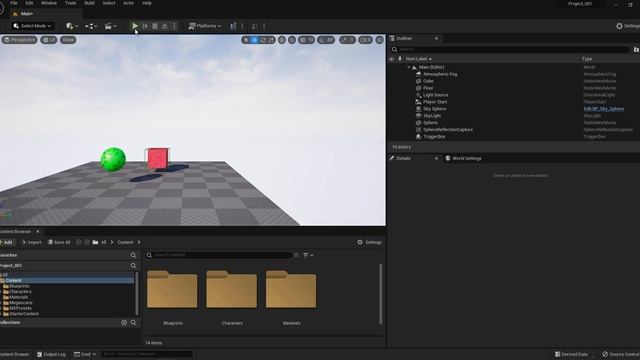Click the Skip/Advance frame button in toolbar
Viewport: 640px width, 360px height.
pos(145,26)
